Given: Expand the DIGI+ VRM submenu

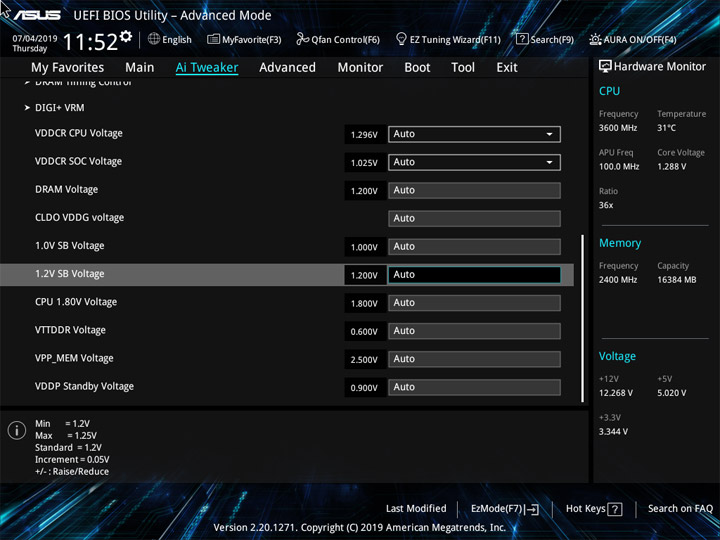Looking at the screenshot, I should click(60, 108).
